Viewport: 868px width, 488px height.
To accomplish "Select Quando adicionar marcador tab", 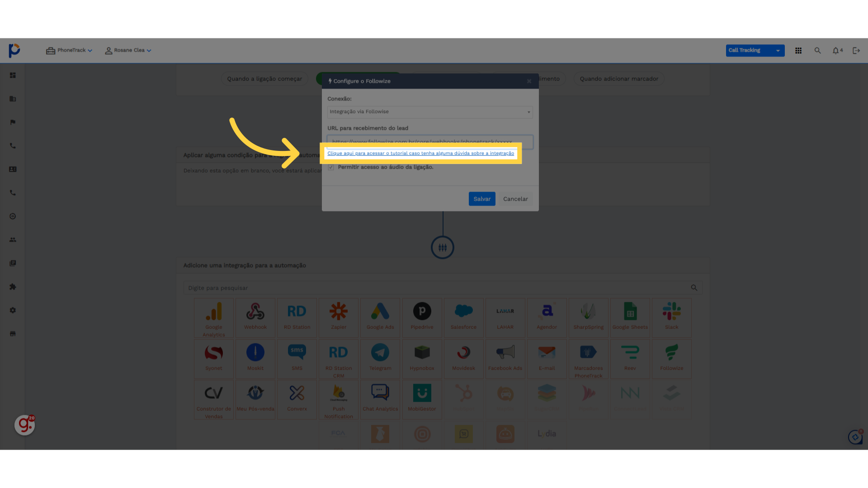I will coord(619,79).
